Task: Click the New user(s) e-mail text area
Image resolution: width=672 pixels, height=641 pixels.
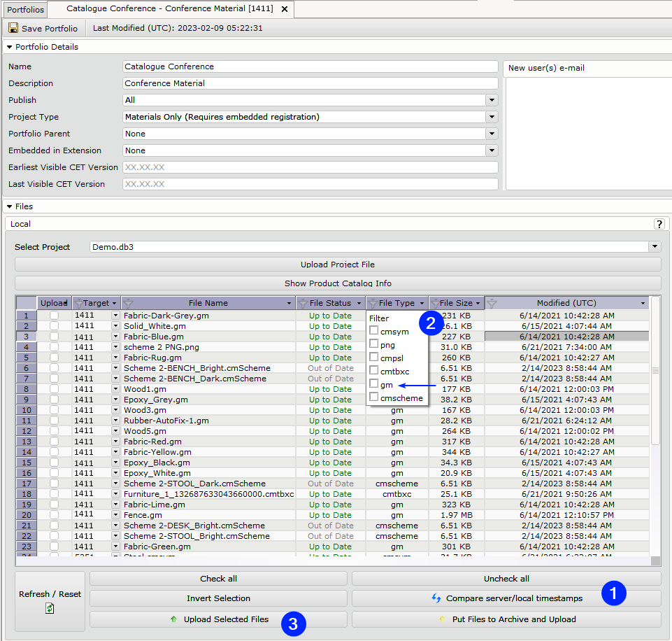Action: pos(589,134)
